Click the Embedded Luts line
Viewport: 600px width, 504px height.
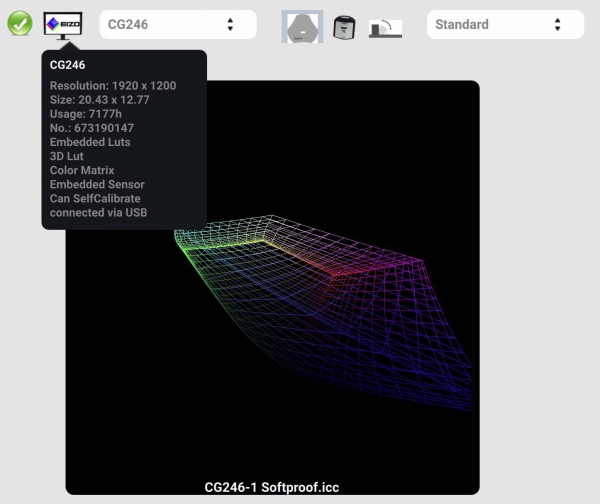click(x=90, y=142)
